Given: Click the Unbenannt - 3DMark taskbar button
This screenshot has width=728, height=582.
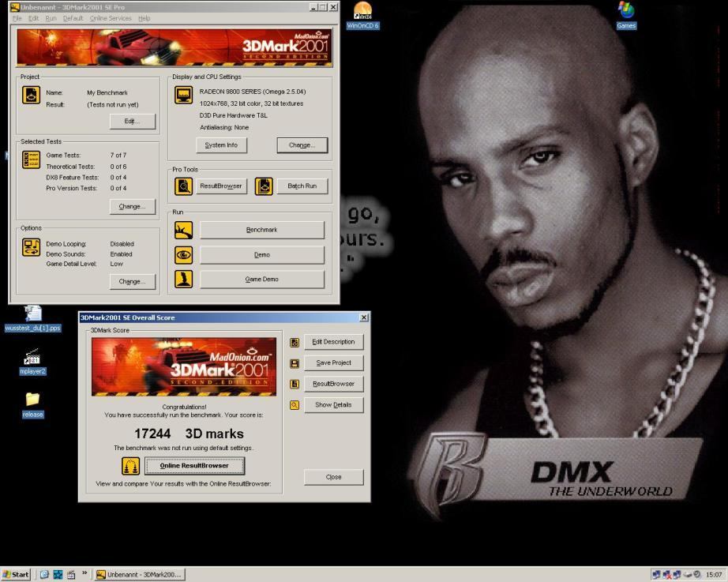Looking at the screenshot, I should (x=140, y=575).
